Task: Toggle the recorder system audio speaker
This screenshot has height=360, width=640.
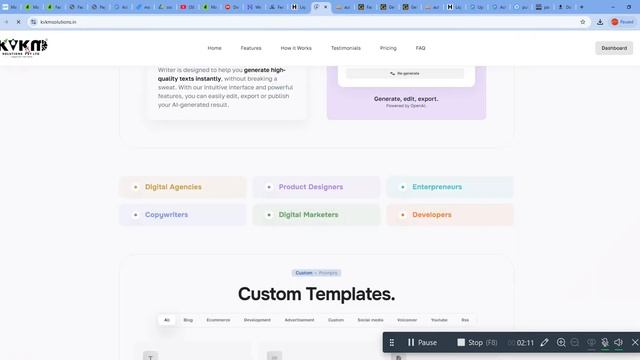Action: [x=618, y=343]
